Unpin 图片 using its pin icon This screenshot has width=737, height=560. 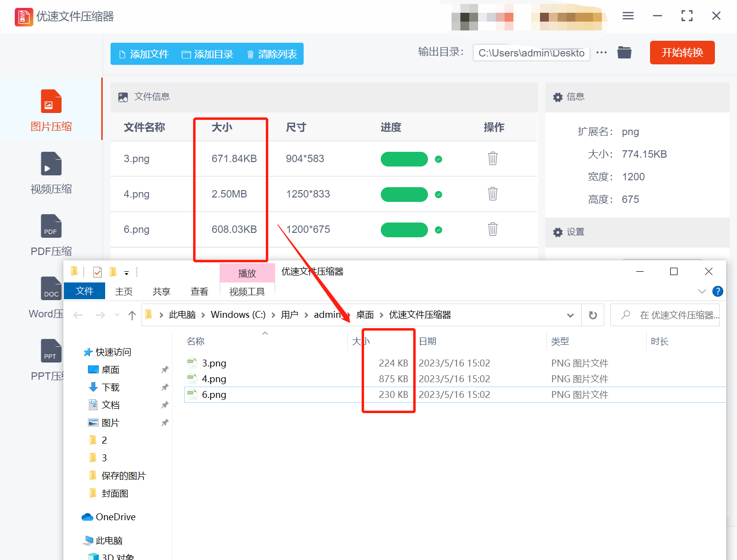165,422
